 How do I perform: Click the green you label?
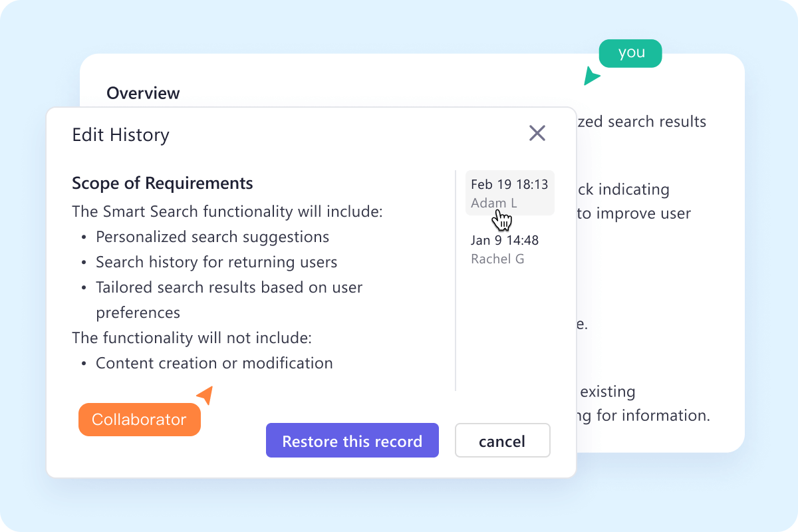(x=630, y=53)
